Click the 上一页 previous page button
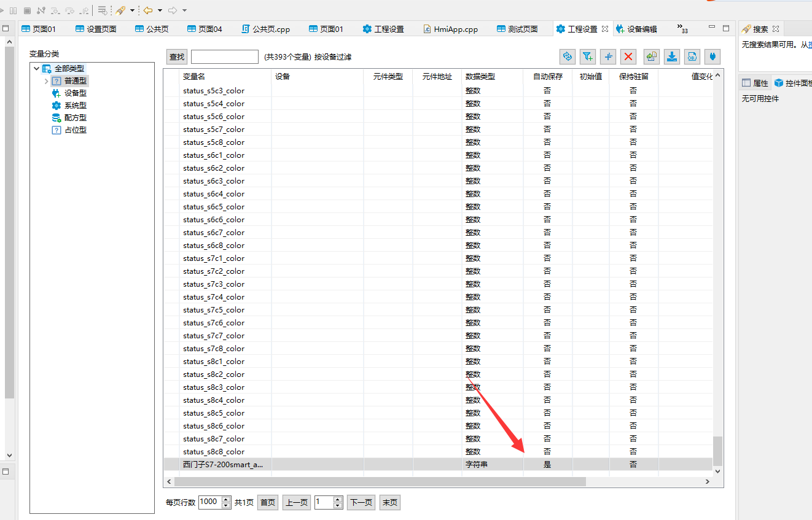 [297, 502]
